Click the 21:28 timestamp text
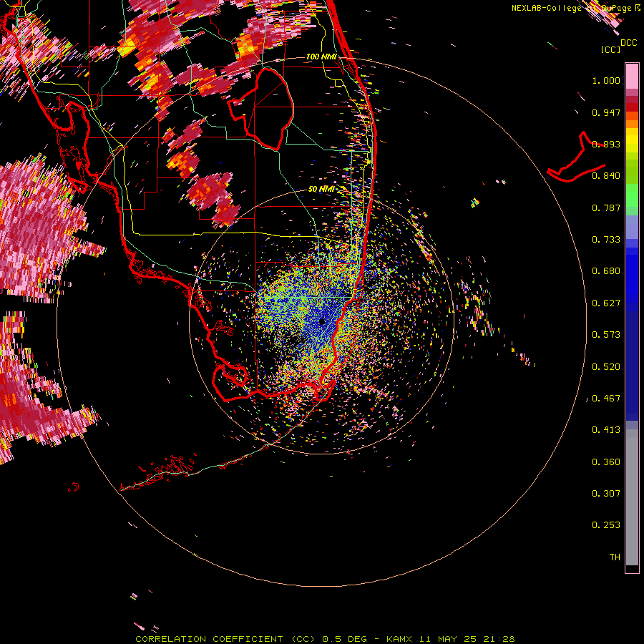This screenshot has width=644, height=644. point(499,639)
